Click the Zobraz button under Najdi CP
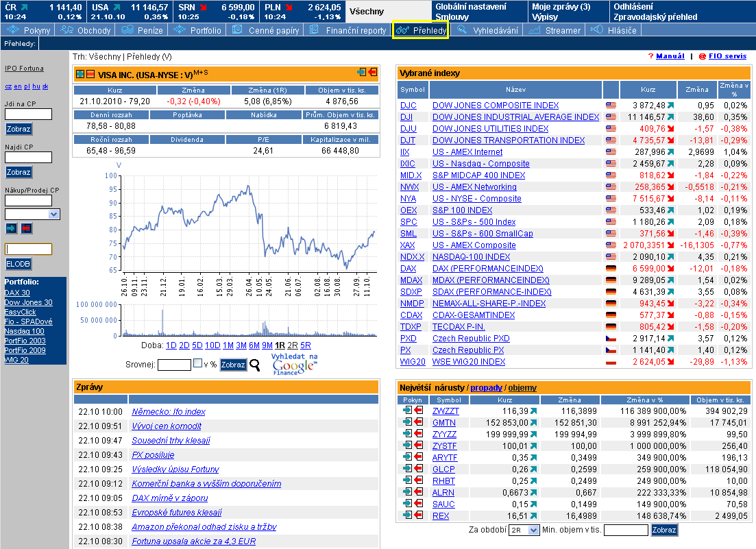 click(19, 172)
